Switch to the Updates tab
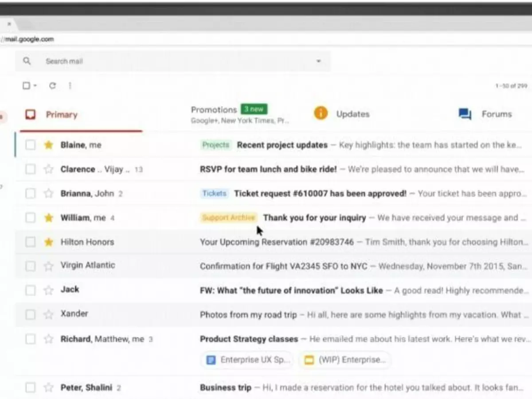Viewport: 532px width, 399px height. (x=352, y=114)
